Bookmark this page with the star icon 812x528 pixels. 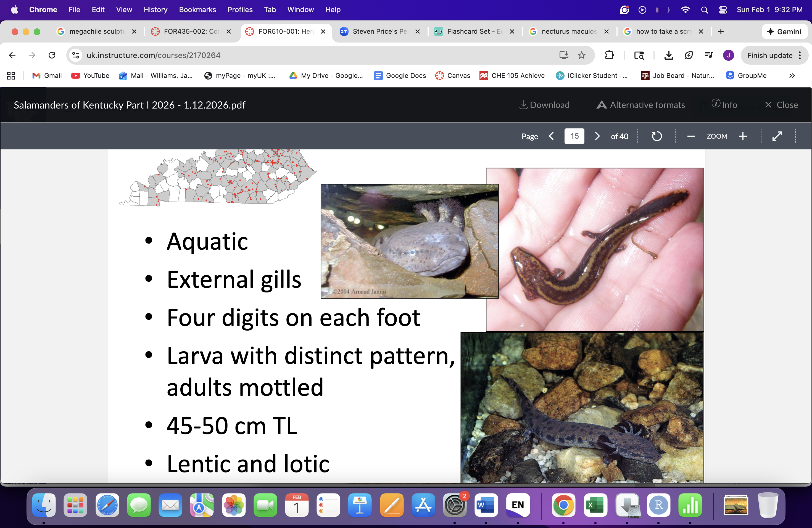pyautogui.click(x=582, y=55)
